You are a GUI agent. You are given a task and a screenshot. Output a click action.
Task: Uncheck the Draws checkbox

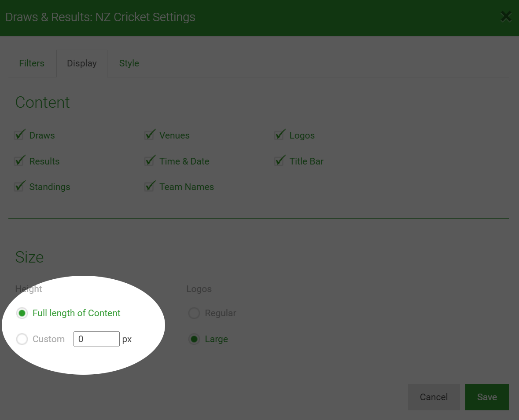pos(19,135)
